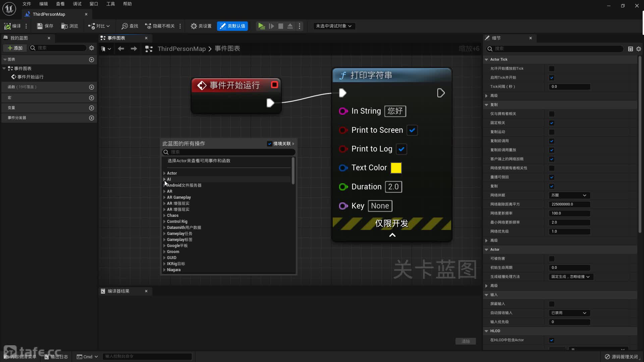This screenshot has height=362, width=644.
Task: Toggle 启用Tick并开始 checkbox
Action: coord(552,78)
